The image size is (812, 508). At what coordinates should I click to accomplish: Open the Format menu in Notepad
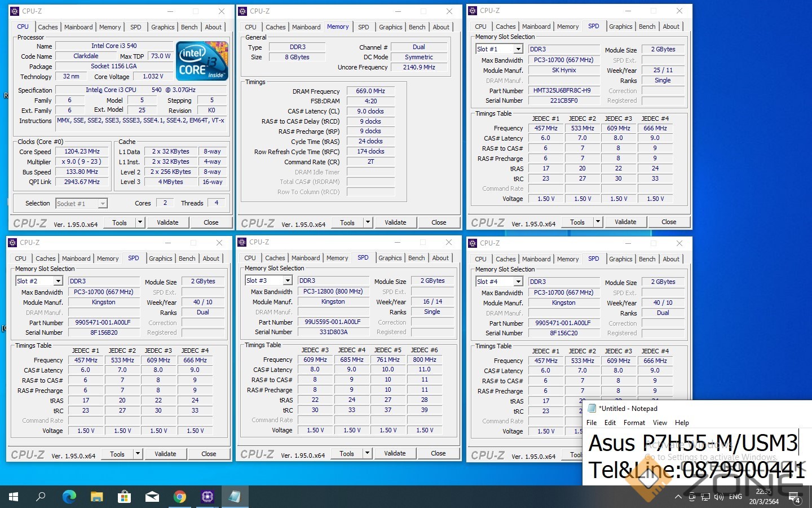(634, 423)
